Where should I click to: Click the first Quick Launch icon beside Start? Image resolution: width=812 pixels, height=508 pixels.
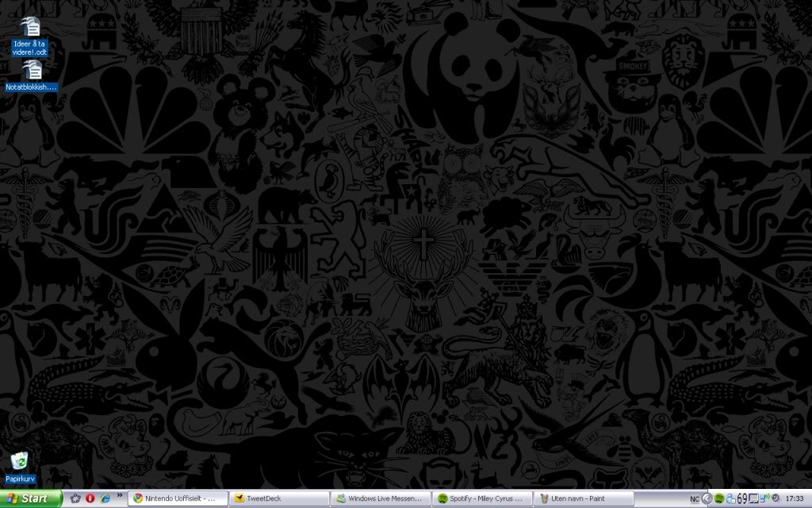75,498
